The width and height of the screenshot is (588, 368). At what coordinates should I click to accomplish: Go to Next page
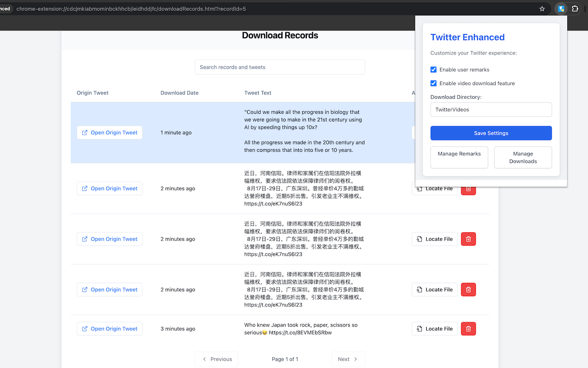(x=348, y=359)
